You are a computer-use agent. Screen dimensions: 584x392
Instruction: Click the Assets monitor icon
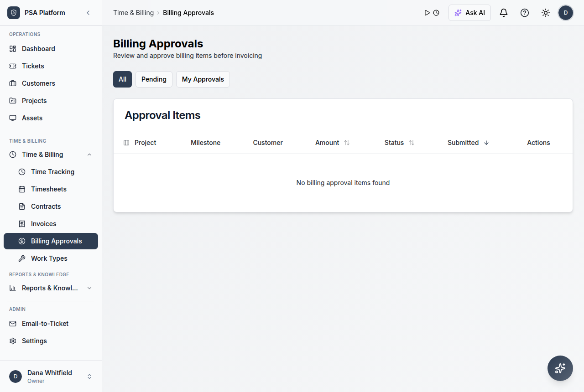click(x=13, y=118)
